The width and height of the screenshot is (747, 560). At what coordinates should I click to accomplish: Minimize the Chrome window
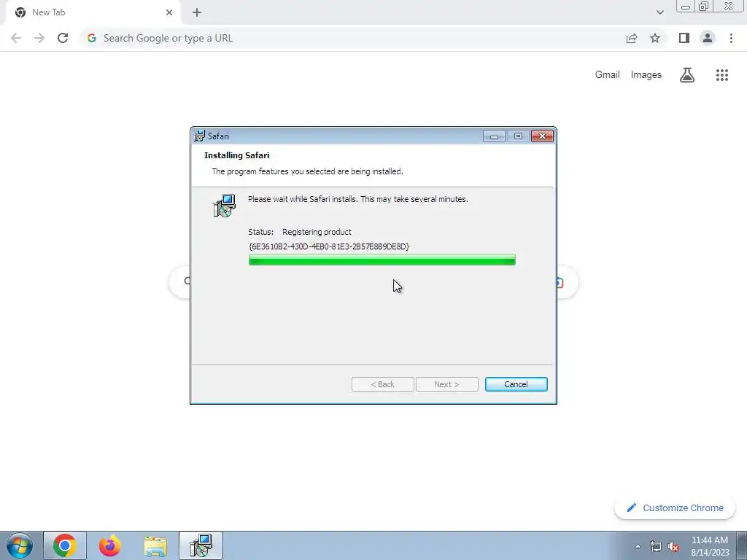[x=686, y=6]
